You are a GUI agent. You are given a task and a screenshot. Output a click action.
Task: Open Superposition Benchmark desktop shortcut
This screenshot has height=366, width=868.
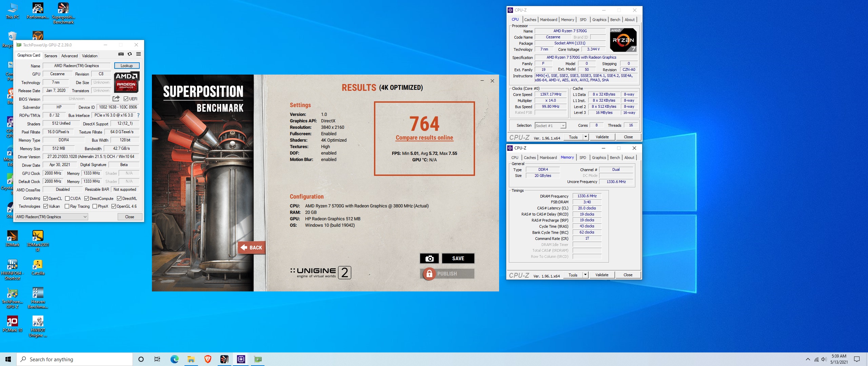click(63, 13)
